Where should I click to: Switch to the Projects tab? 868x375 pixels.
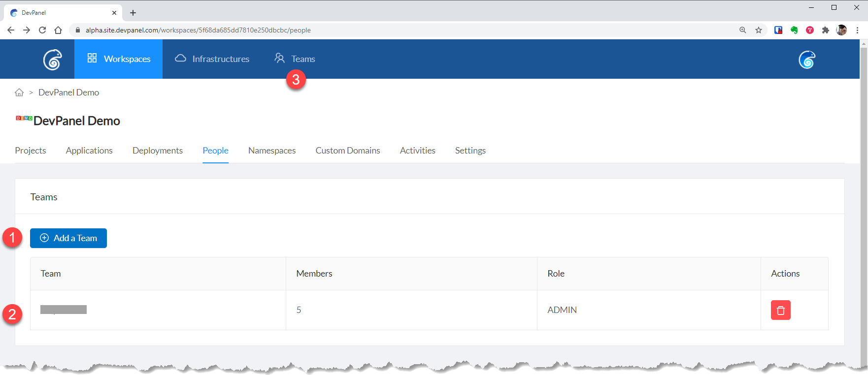tap(31, 151)
